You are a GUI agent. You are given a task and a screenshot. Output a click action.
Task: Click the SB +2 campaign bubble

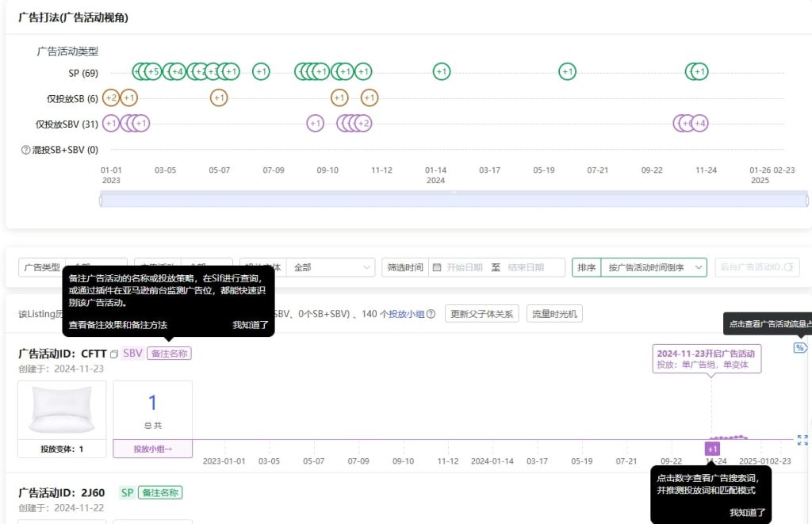(111, 98)
